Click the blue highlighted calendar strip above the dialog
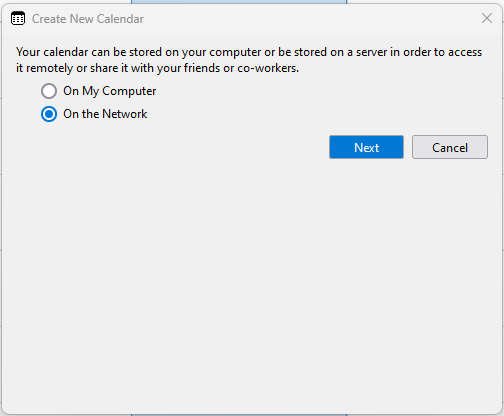 pyautogui.click(x=239, y=2)
